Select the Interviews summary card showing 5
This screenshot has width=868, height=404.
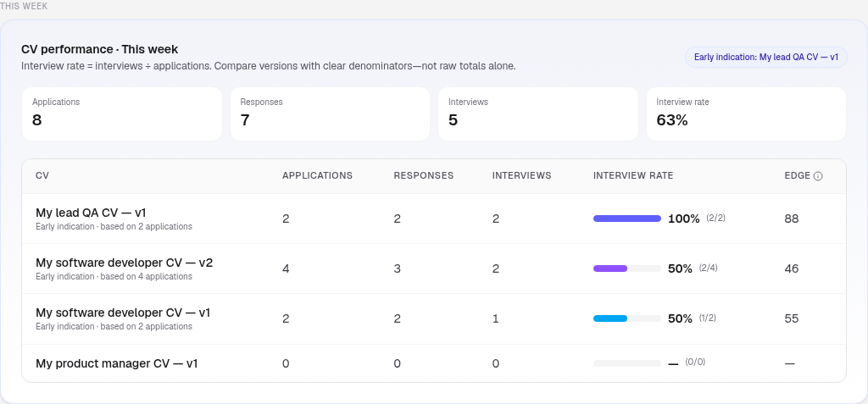538,114
